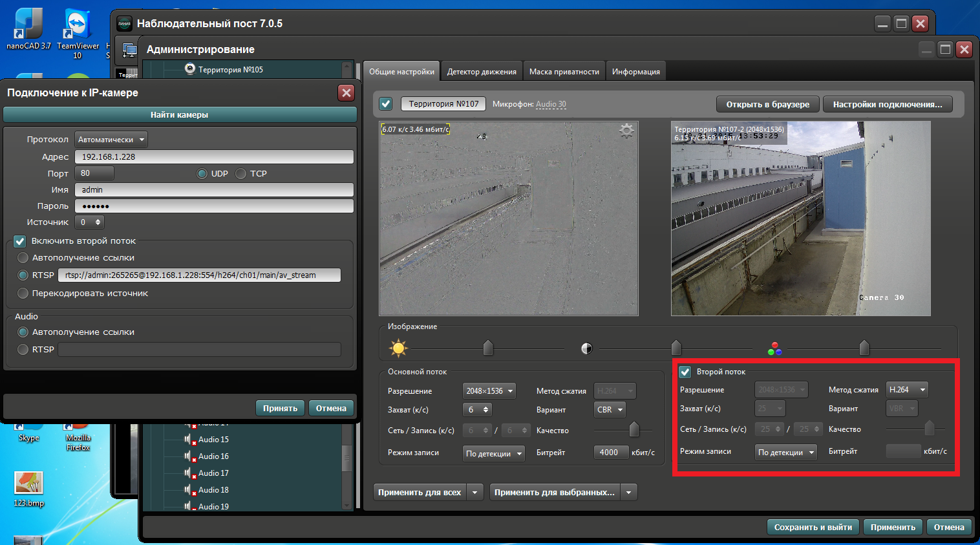Click the main stream Качество slider handle
The image size is (980, 545).
pyautogui.click(x=634, y=429)
